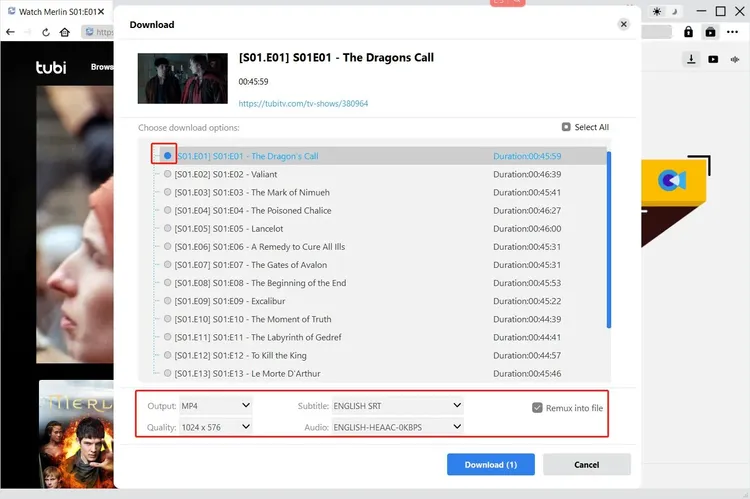Click the download icon in the top-right toolbar
This screenshot has height=499, width=750.
pos(691,59)
